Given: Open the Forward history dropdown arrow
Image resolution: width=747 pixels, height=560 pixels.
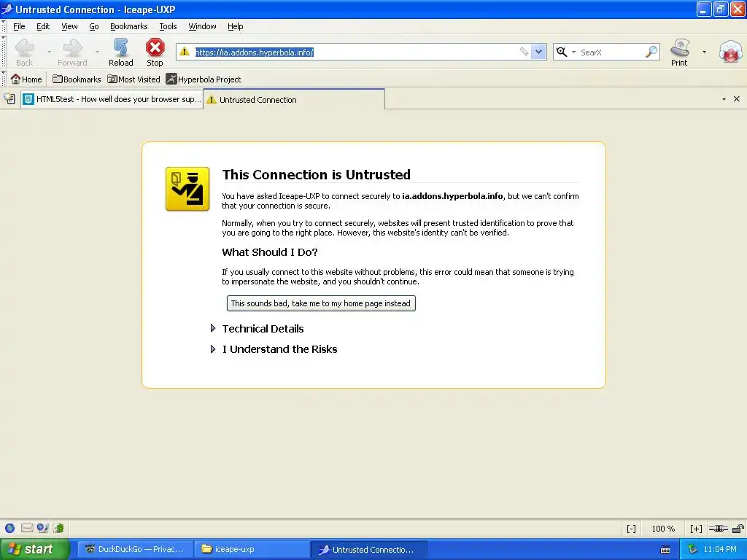Looking at the screenshot, I should [x=97, y=52].
